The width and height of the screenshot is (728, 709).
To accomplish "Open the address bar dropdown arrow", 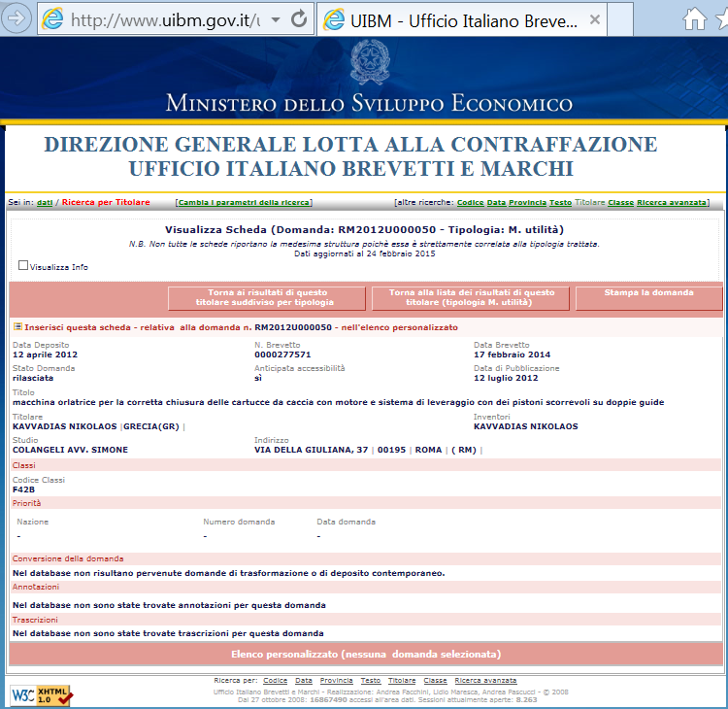I will 276,19.
